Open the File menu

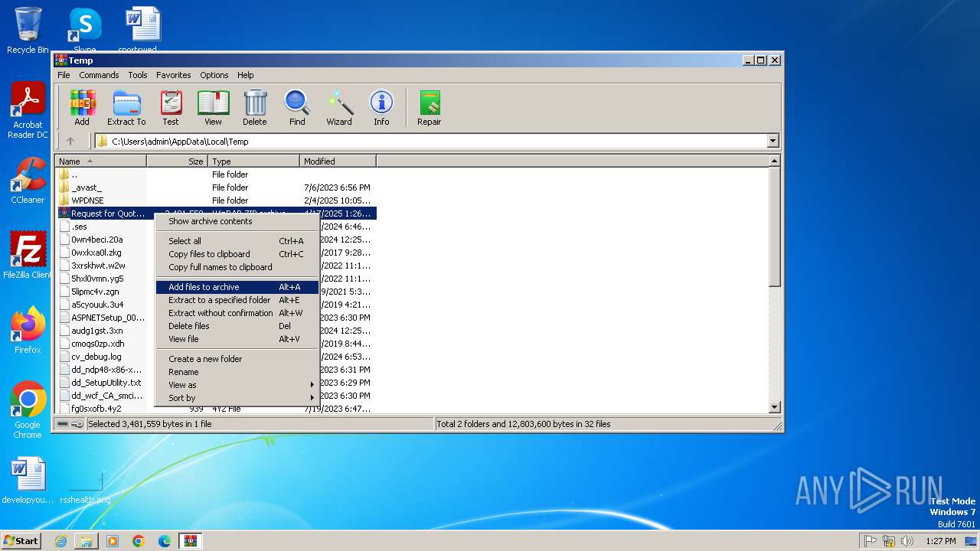tap(64, 75)
